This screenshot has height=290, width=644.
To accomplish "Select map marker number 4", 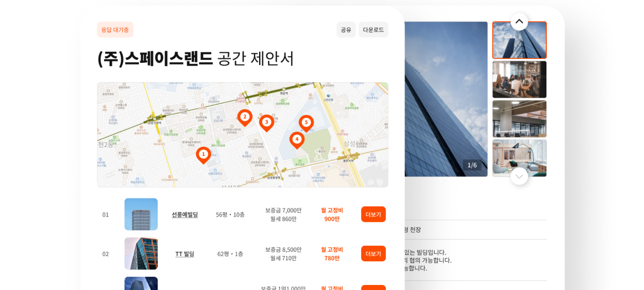I will point(297,139).
